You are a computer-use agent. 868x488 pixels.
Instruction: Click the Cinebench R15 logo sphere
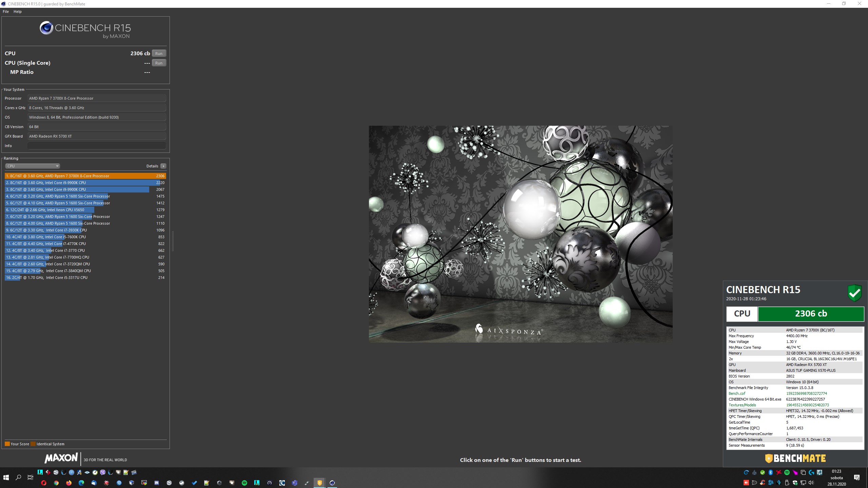click(x=46, y=28)
